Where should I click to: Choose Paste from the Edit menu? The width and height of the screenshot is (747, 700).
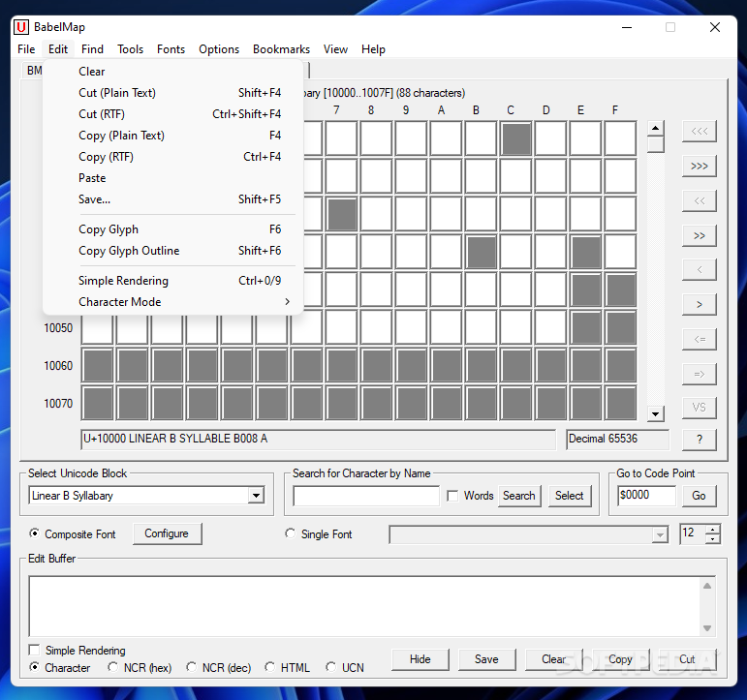[173, 178]
